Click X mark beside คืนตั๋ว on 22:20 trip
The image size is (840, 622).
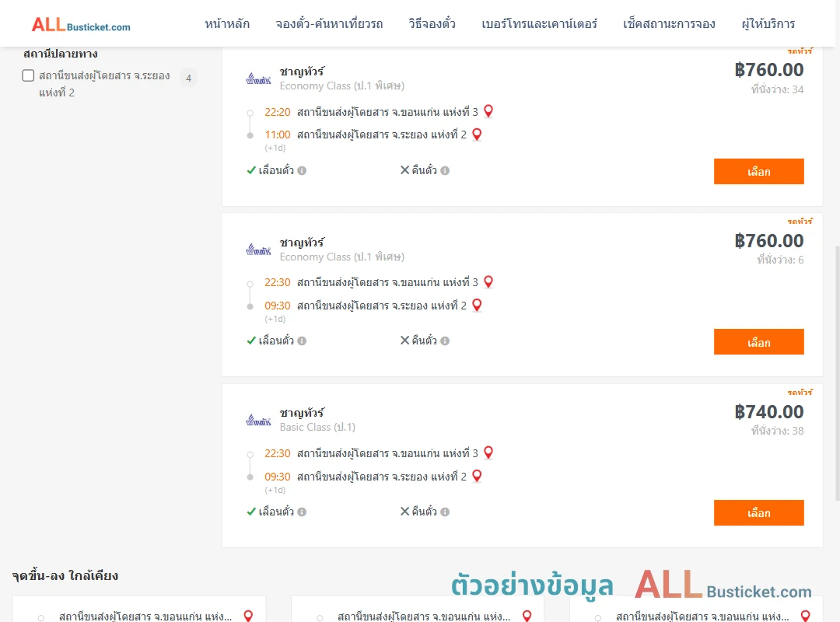[x=404, y=169]
